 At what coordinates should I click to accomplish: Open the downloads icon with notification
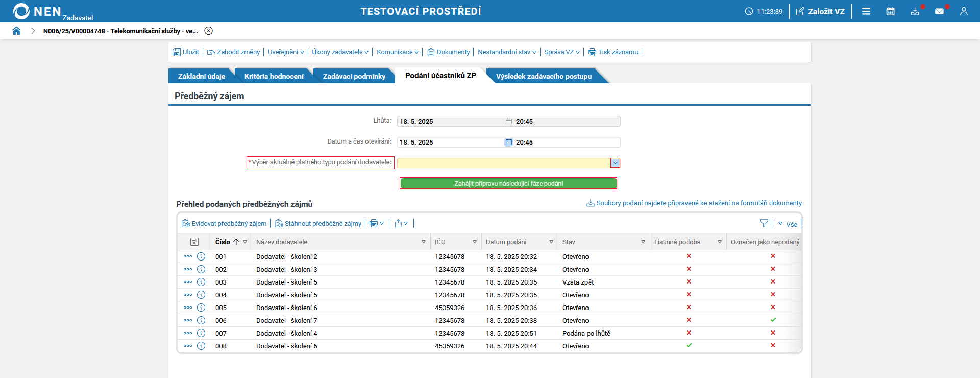(x=915, y=11)
